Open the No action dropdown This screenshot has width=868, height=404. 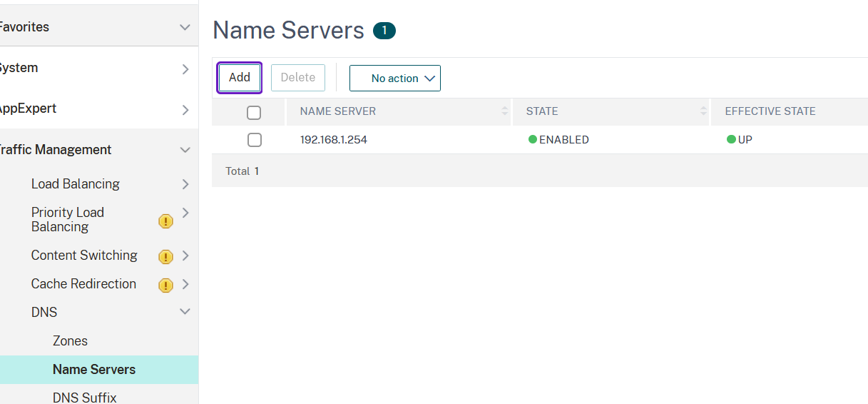(394, 79)
